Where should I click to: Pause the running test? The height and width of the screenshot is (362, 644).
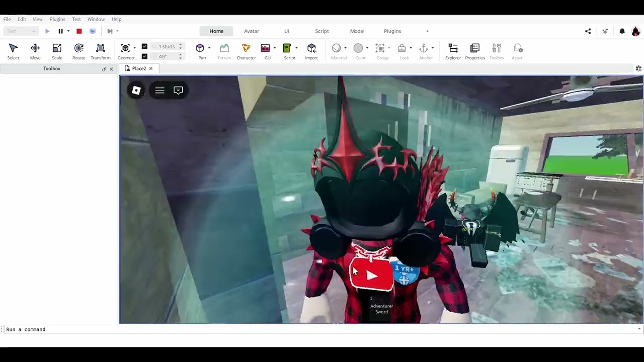coord(60,31)
